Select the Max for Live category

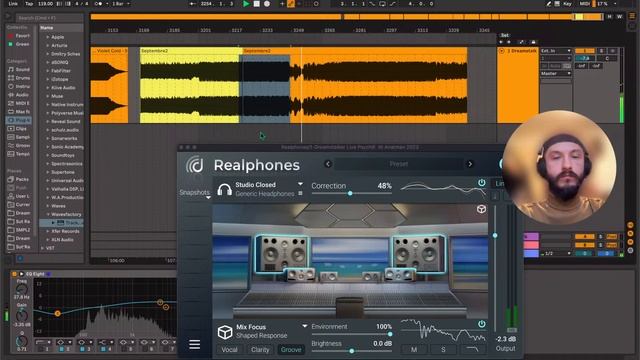[19, 111]
